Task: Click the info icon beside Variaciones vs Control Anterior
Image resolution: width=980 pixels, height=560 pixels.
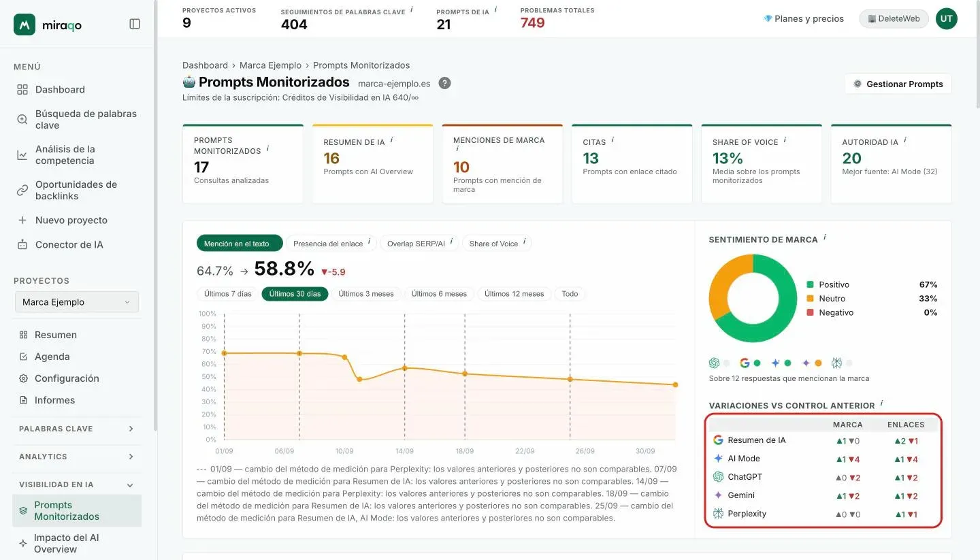Action: 881,403
